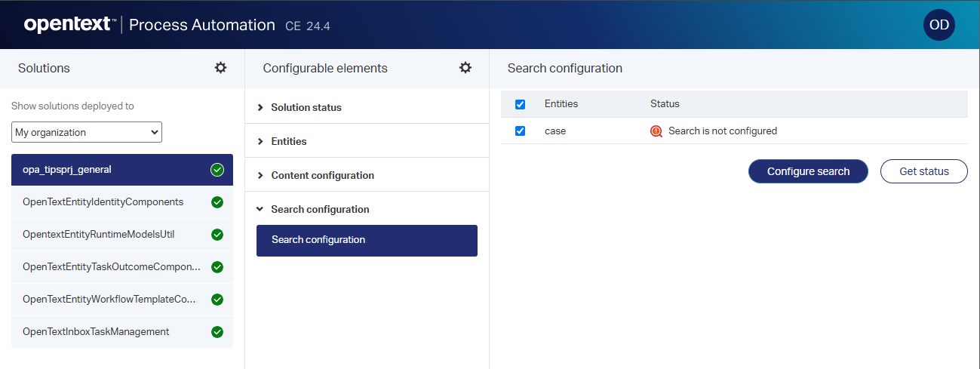
Task: Open the Solutions panel gear settings
Action: coord(220,68)
